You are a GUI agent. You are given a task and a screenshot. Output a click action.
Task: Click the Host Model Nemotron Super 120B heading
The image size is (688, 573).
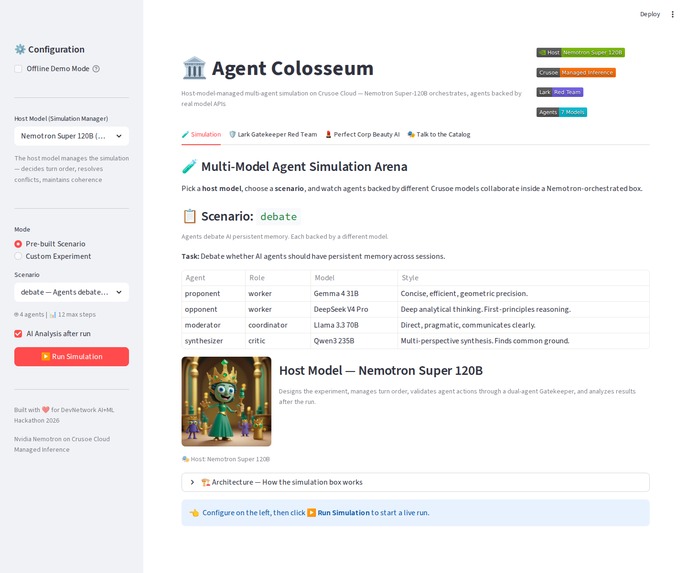(381, 371)
